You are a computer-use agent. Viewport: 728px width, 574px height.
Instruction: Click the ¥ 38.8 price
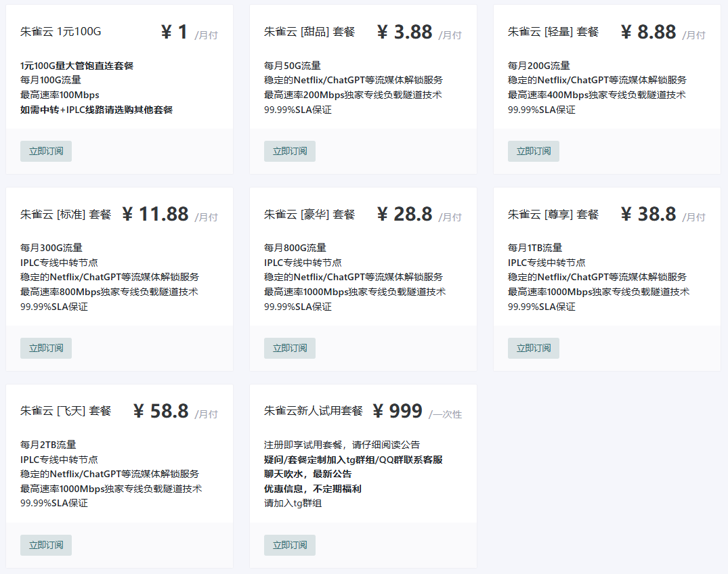click(649, 215)
